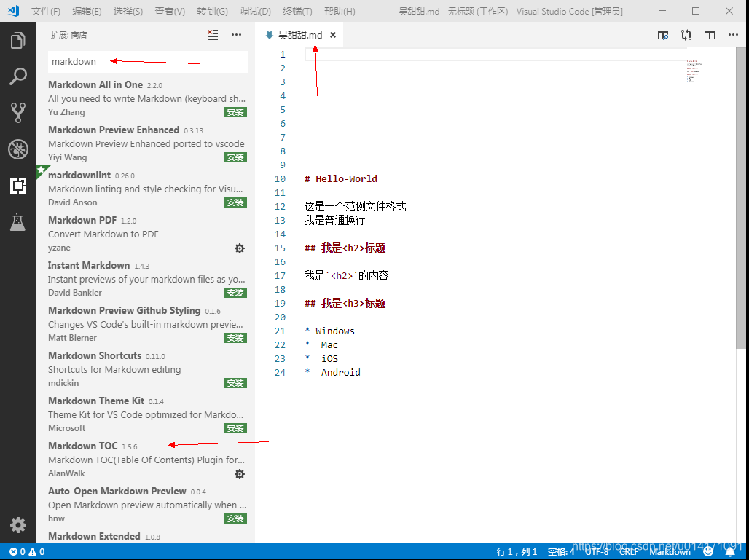
Task: Click the open changes icon in editor toolbar
Action: click(686, 35)
